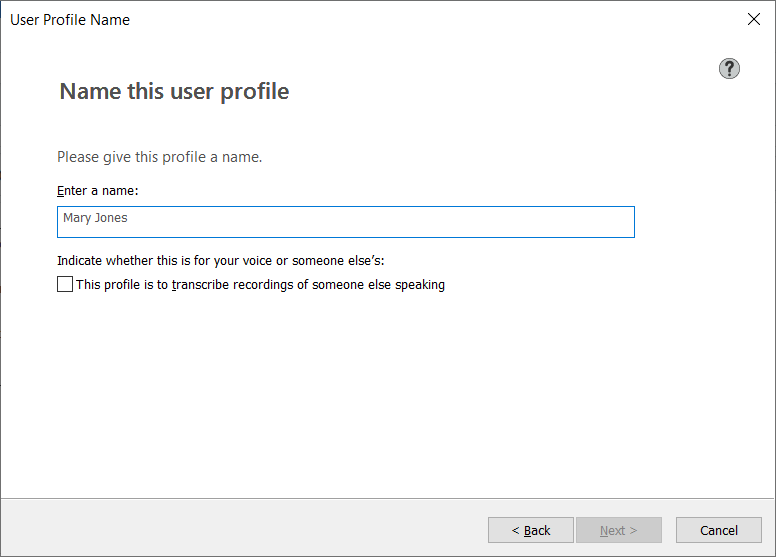This screenshot has height=557, width=776.
Task: Open the help question mark icon
Action: pos(729,68)
